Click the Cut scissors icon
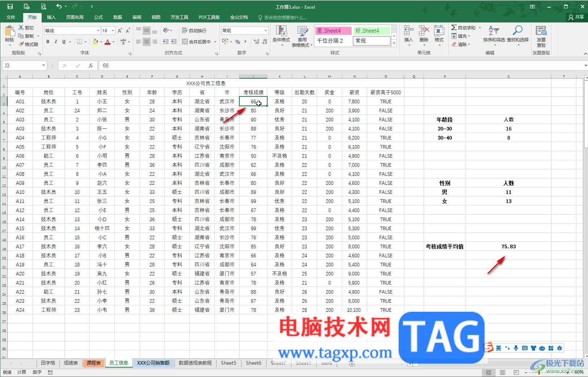The width and height of the screenshot is (588, 377). point(21,28)
